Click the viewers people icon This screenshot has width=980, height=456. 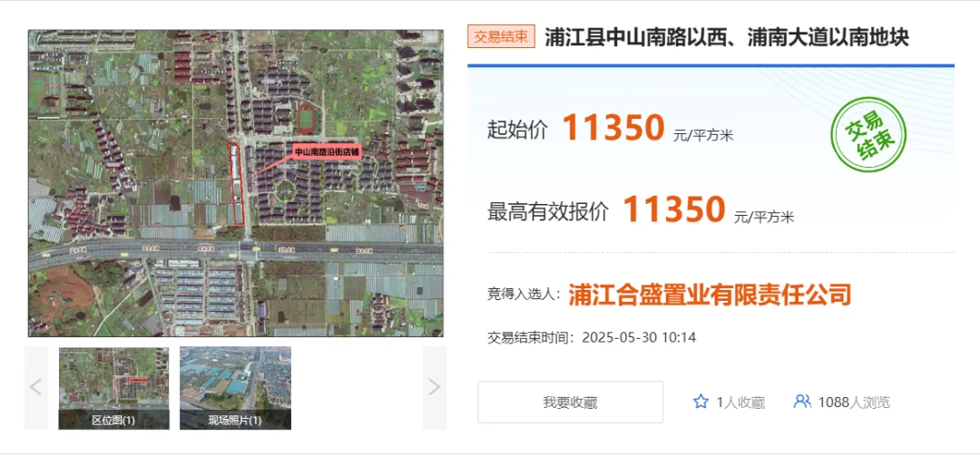click(802, 402)
